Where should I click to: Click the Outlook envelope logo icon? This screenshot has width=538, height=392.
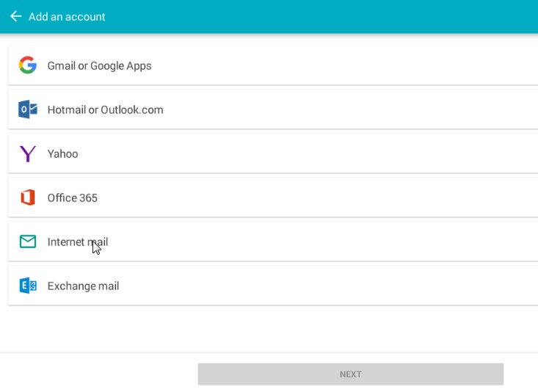pyautogui.click(x=28, y=109)
